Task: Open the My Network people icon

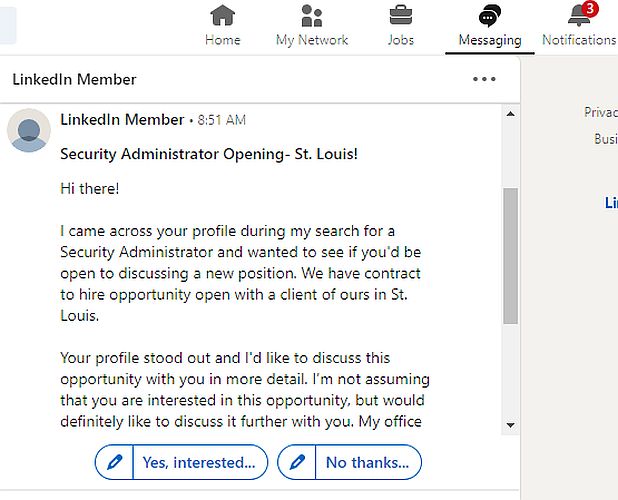Action: [312, 16]
